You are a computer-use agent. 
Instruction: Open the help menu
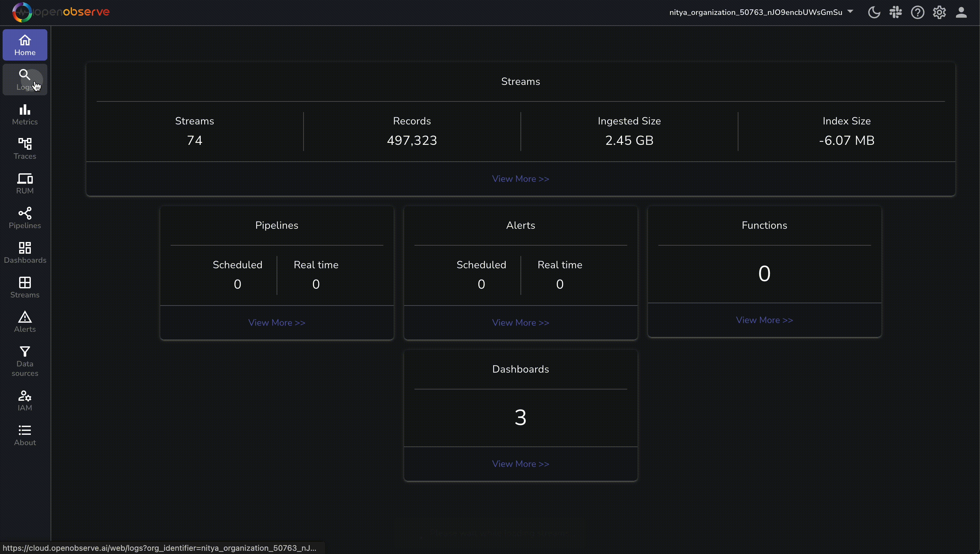pyautogui.click(x=917, y=12)
